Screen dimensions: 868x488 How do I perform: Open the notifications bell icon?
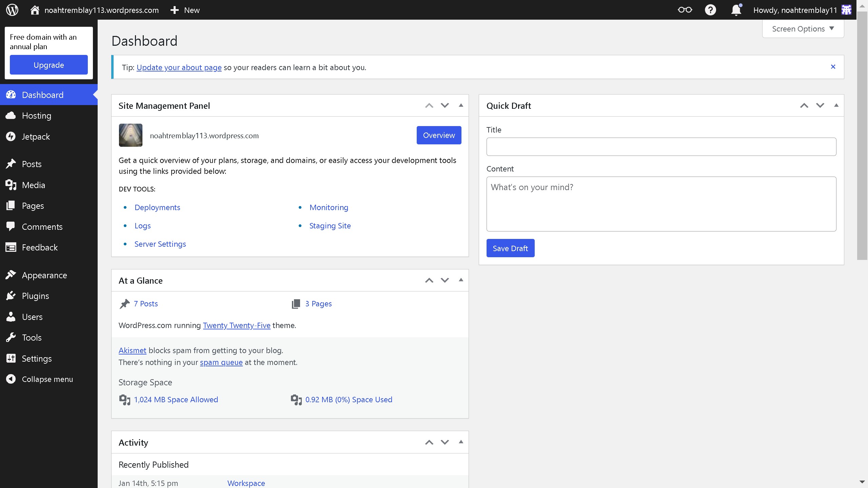tap(735, 10)
